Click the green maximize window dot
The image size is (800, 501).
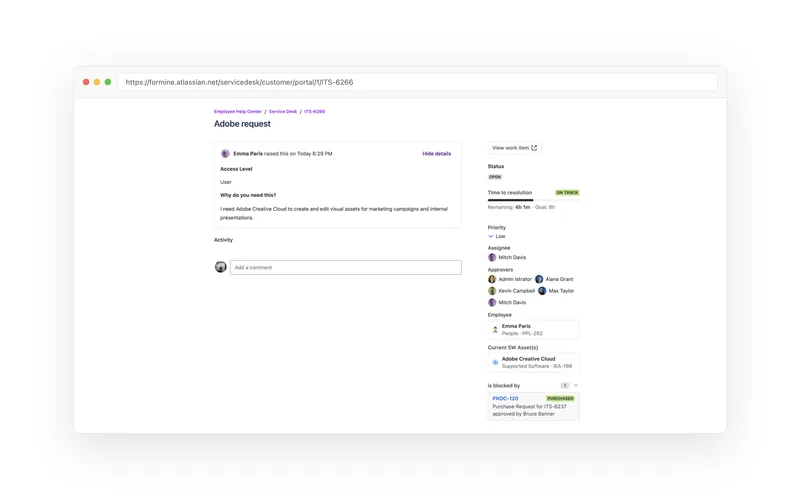coord(108,82)
